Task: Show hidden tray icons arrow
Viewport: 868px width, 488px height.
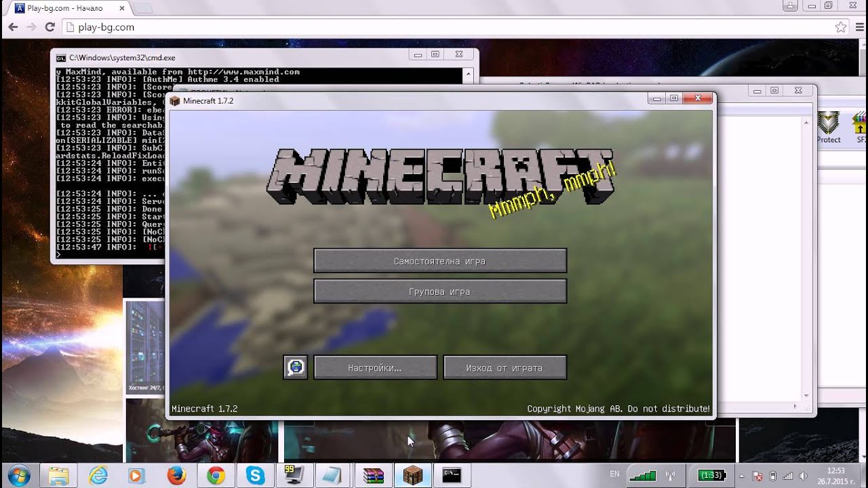Action: (x=741, y=476)
